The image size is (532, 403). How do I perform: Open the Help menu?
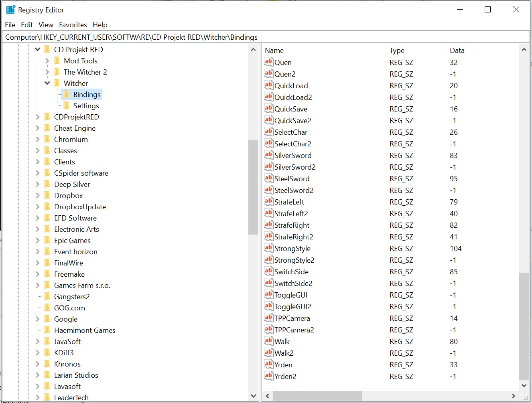tap(100, 25)
